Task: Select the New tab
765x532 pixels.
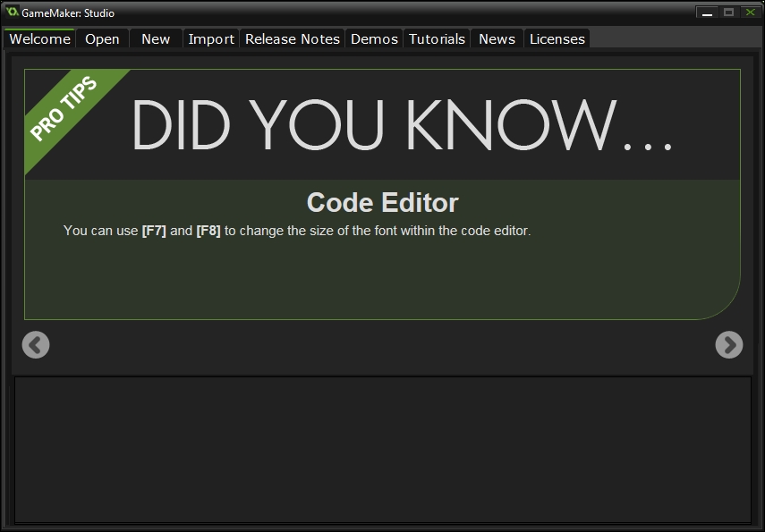Action: click(156, 38)
